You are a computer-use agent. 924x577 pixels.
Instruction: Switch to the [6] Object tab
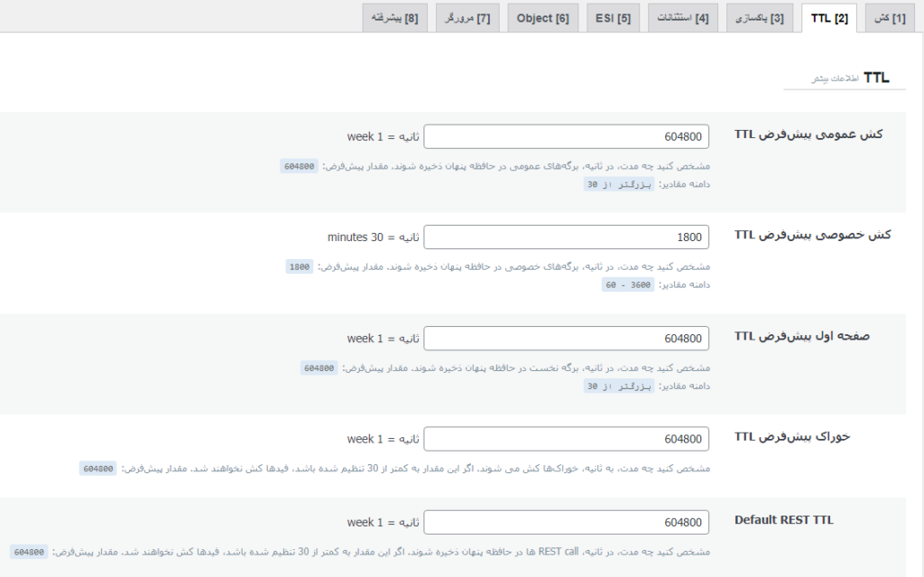[x=542, y=18]
